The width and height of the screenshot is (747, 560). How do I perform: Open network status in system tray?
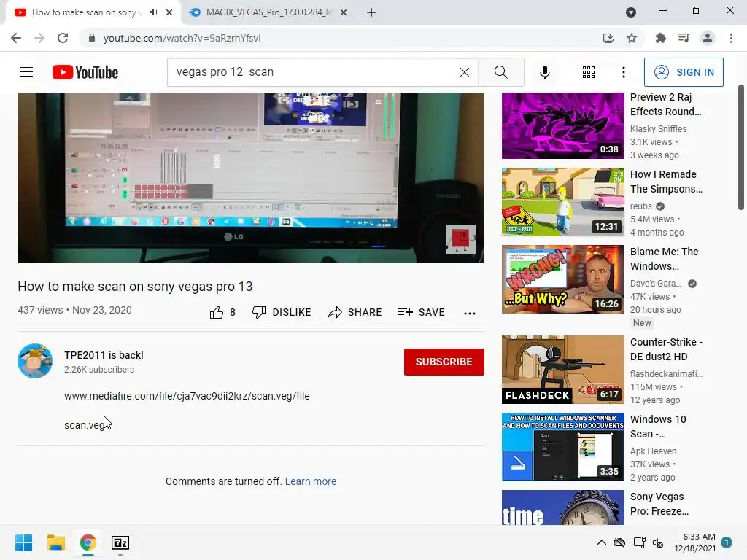click(639, 542)
